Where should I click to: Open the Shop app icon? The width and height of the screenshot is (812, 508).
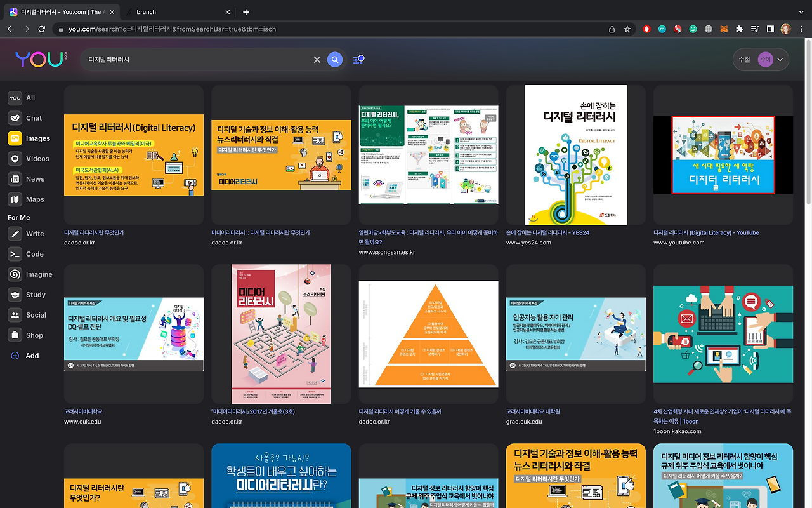15,335
